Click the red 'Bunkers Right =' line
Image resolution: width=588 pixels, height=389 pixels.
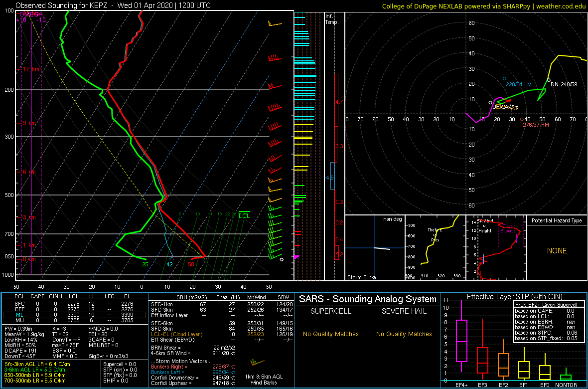pos(193,367)
